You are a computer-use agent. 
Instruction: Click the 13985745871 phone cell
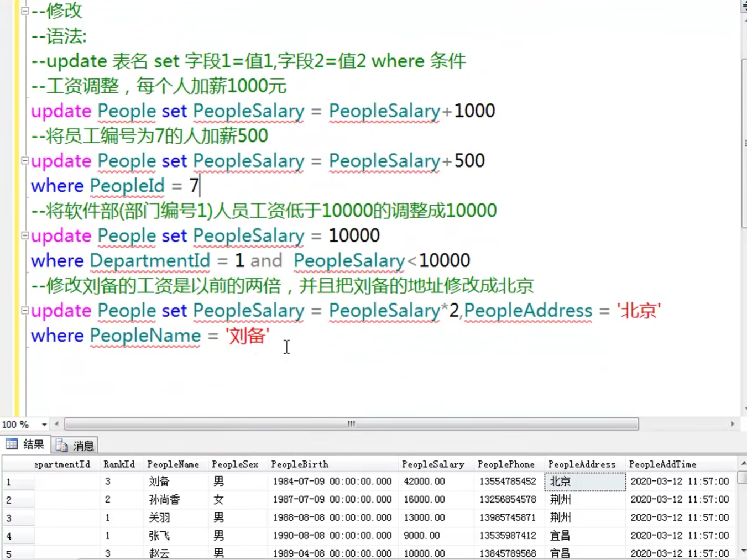point(510,518)
